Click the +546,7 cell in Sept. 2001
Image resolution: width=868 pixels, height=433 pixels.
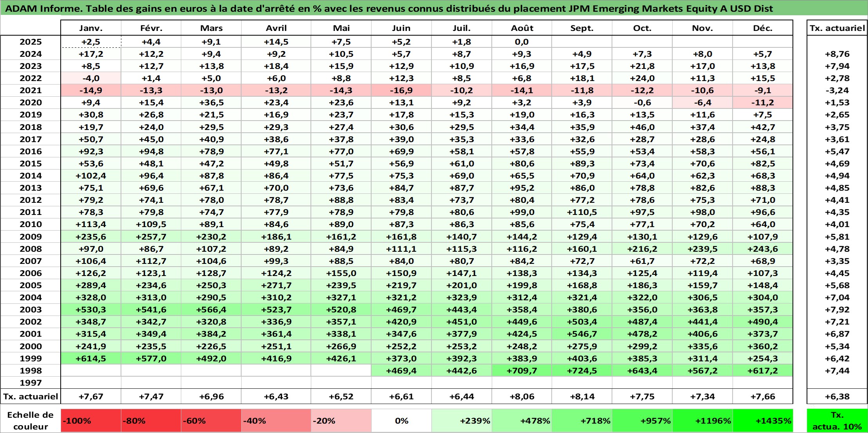pyautogui.click(x=582, y=334)
